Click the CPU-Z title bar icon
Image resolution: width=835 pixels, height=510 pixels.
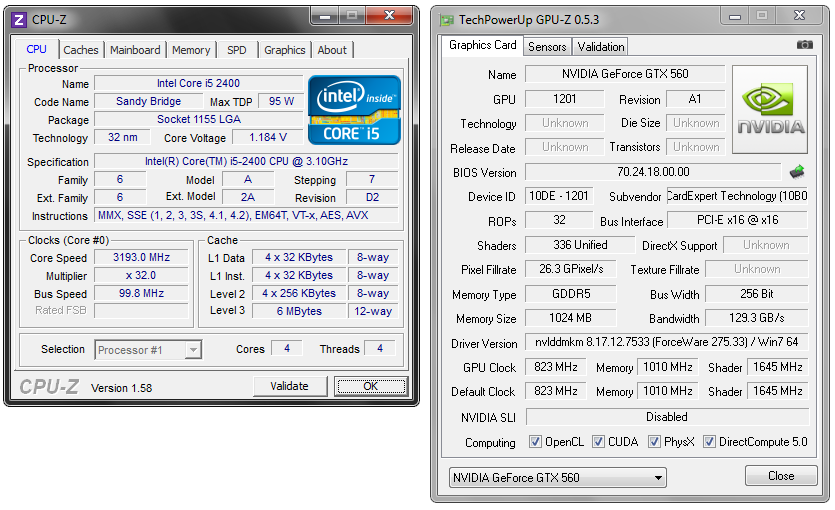[19, 18]
